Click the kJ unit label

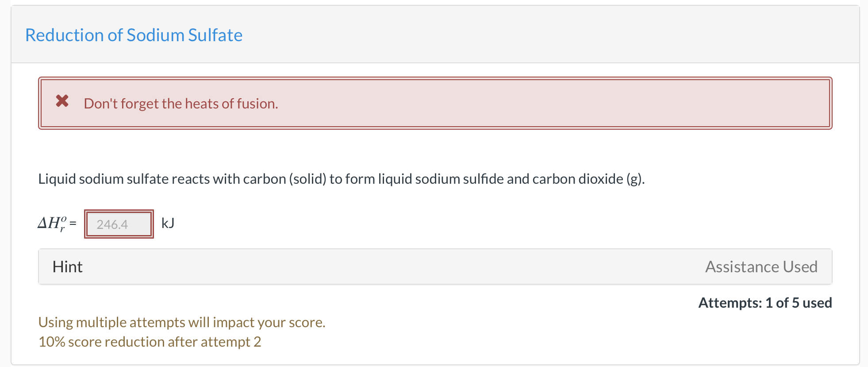pyautogui.click(x=168, y=224)
